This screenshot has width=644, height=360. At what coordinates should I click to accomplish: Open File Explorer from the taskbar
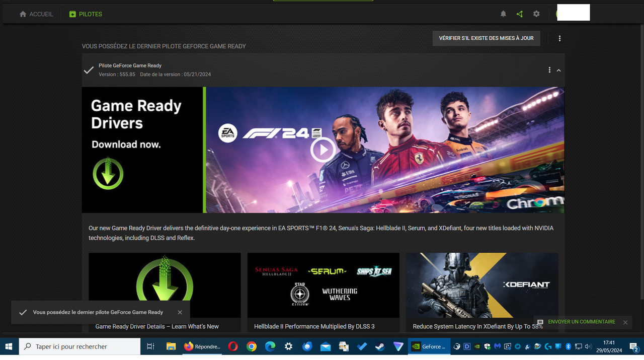[x=171, y=346]
